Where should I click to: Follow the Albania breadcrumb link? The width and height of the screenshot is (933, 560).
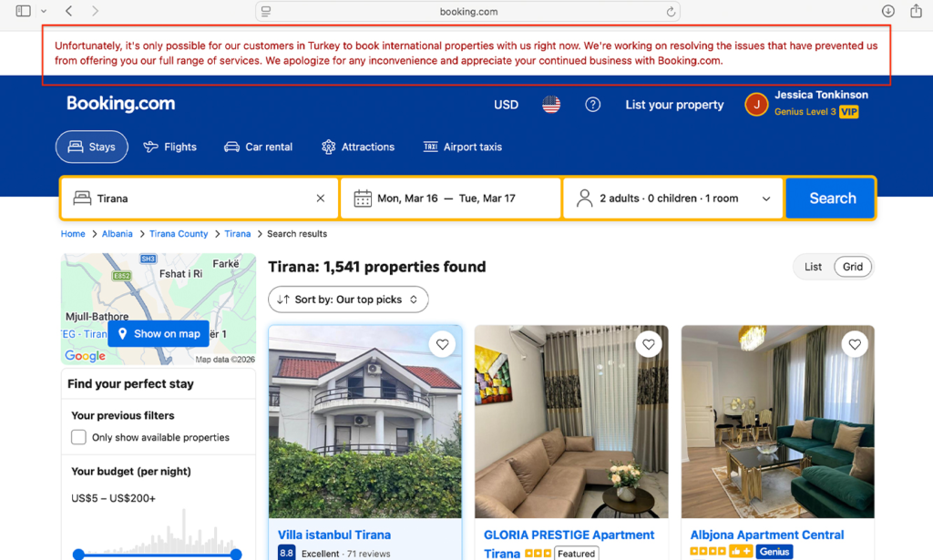tap(118, 234)
